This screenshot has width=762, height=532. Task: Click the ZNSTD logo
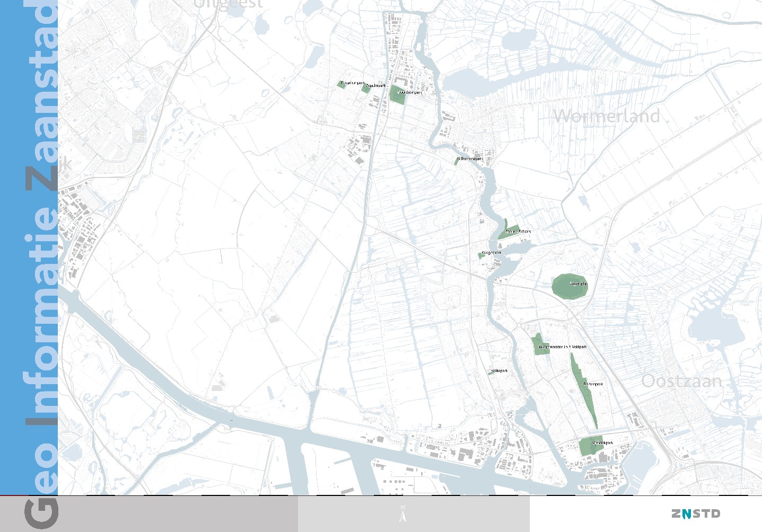pos(695,513)
